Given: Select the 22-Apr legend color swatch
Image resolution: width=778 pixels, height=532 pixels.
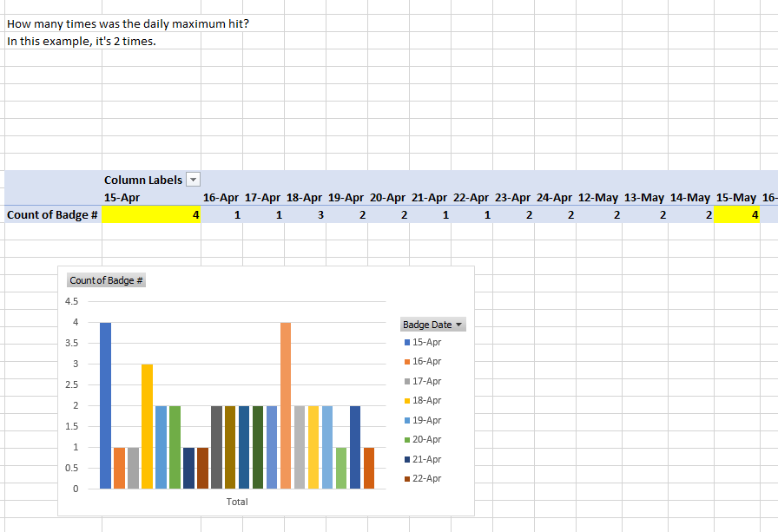Looking at the screenshot, I should (x=407, y=479).
